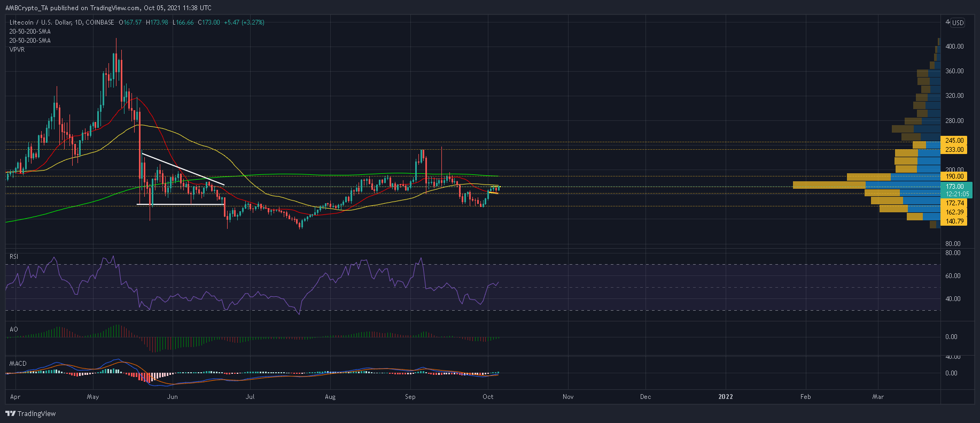Click the Jul label on time axis
Screen dimensions: 980x423
(250, 397)
